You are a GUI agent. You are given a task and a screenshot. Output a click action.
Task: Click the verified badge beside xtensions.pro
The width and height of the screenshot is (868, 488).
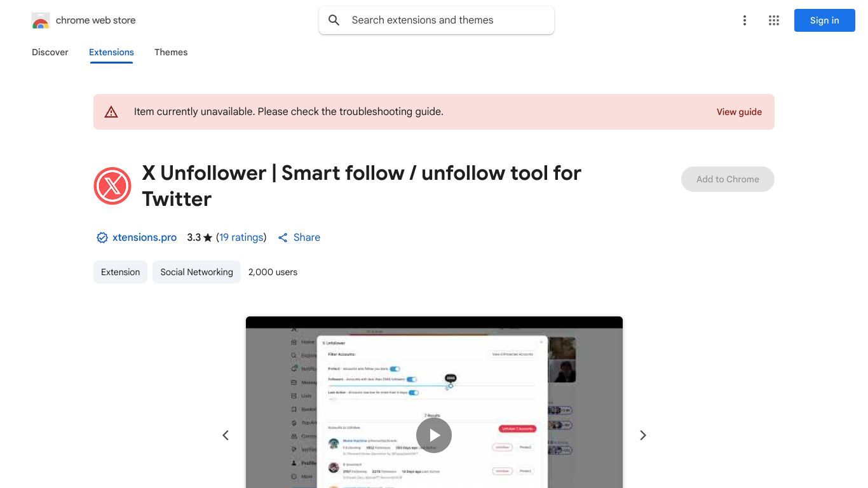pyautogui.click(x=102, y=238)
